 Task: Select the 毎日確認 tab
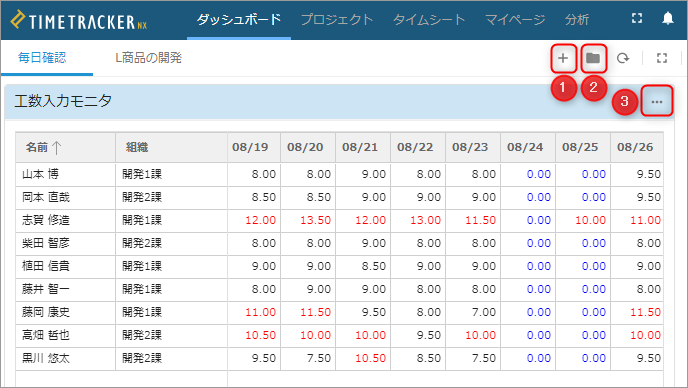[x=42, y=57]
